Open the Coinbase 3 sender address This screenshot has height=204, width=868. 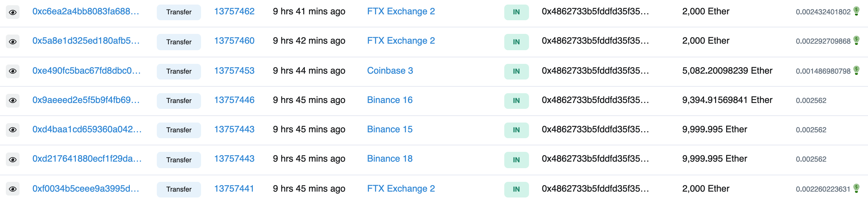click(390, 71)
